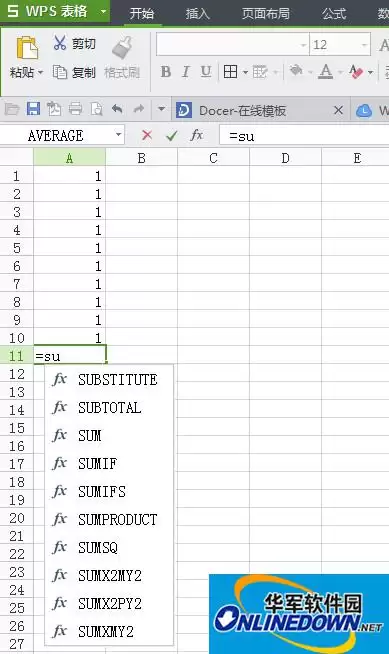Switch to the 插入 ribbon tab
This screenshot has width=389, height=654.
pos(198,13)
